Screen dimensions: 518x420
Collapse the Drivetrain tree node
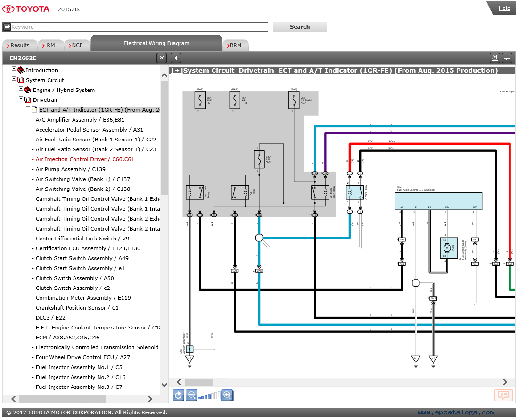(x=21, y=99)
